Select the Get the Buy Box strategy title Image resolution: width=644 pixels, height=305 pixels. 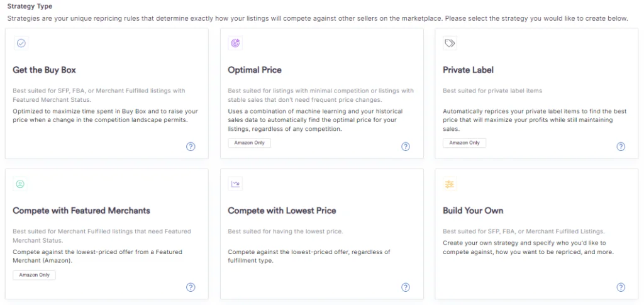44,70
